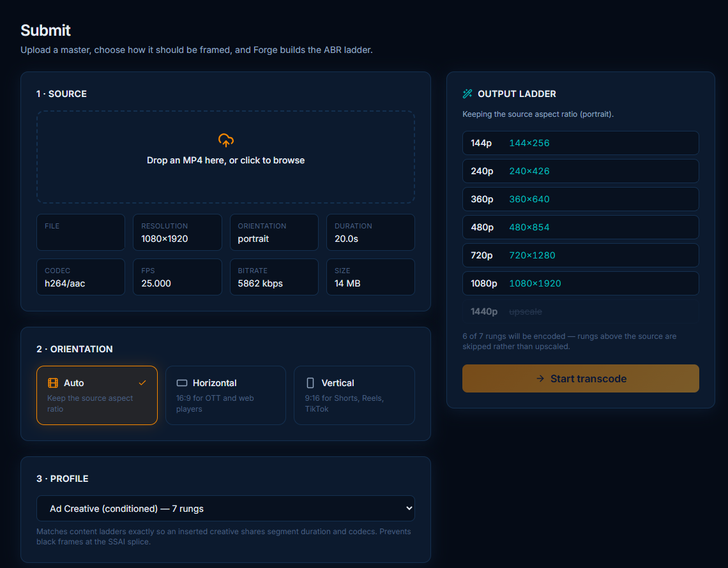
Task: Click the '2 · ORIENTATION' section header
Action: pyautogui.click(x=75, y=349)
